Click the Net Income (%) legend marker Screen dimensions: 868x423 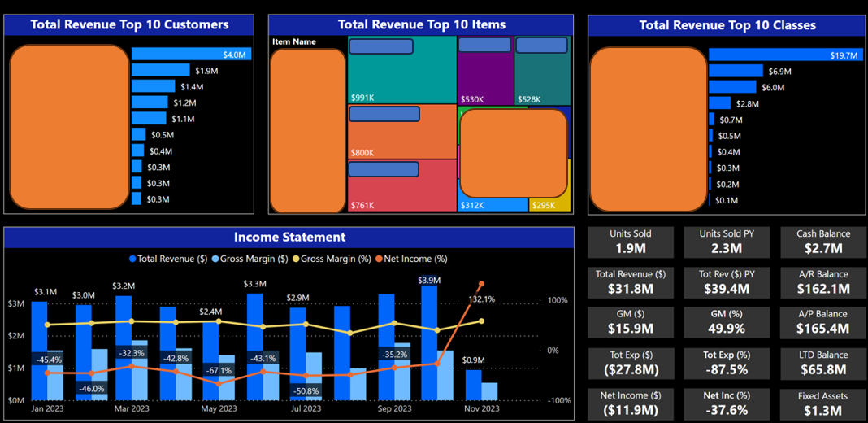[378, 259]
